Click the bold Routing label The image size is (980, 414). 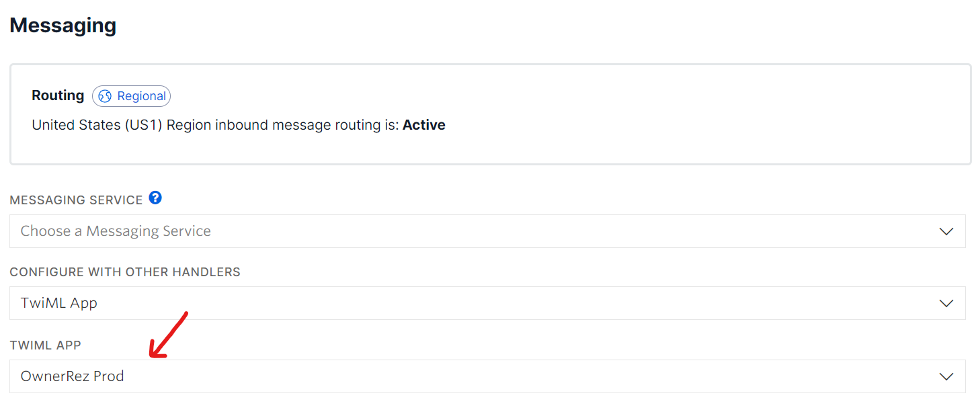[58, 95]
